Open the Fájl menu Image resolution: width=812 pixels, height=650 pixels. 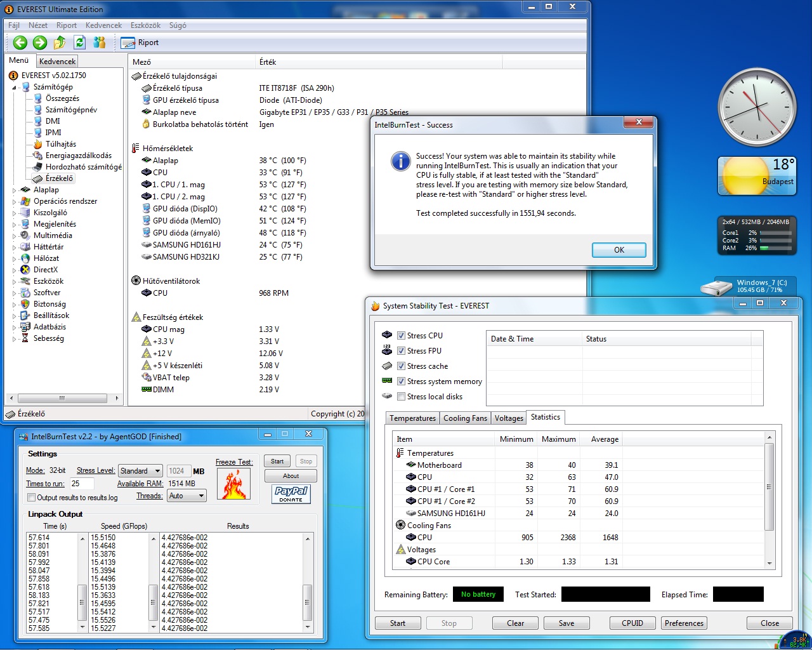point(14,25)
